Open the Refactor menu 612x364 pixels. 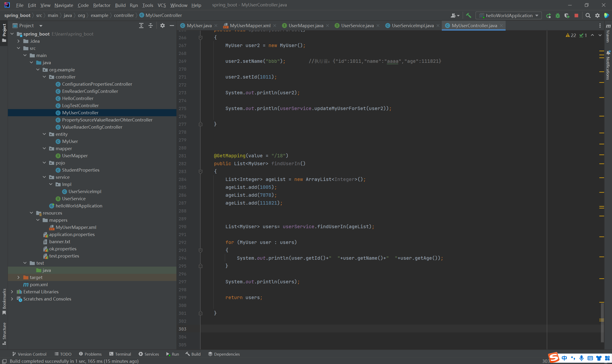[x=102, y=5]
